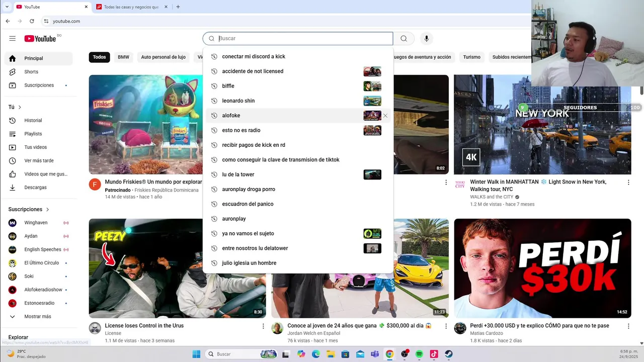Expand the Suscripciones section heading
Image resolution: width=644 pixels, height=362 pixels.
[x=29, y=209]
